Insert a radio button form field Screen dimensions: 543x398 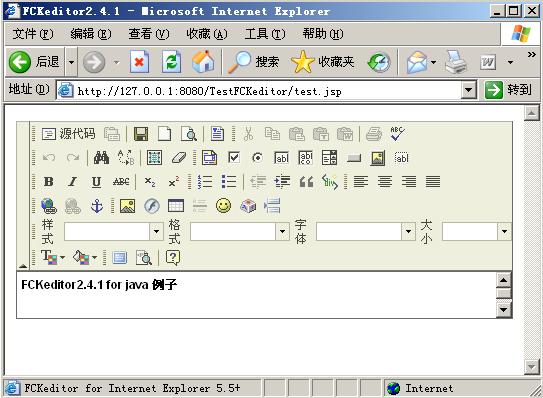click(257, 158)
